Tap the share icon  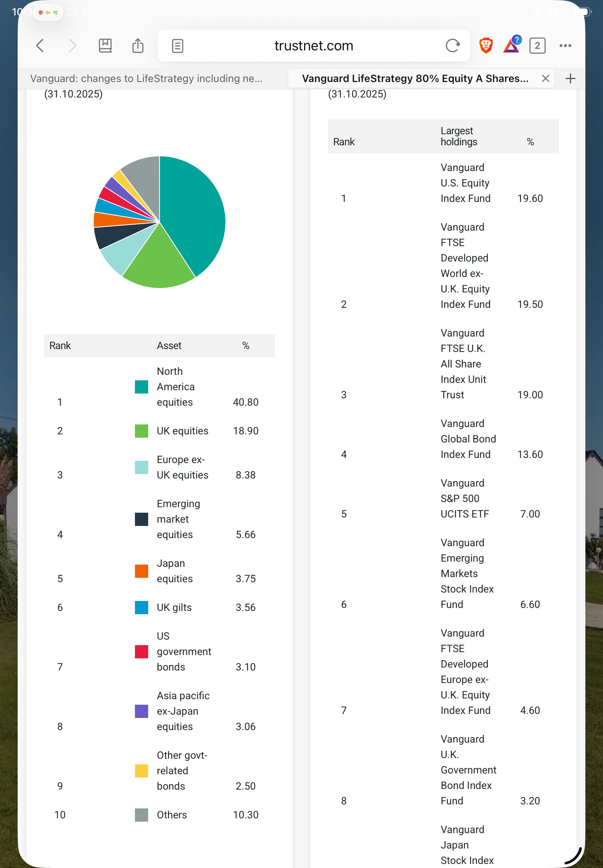(x=138, y=46)
